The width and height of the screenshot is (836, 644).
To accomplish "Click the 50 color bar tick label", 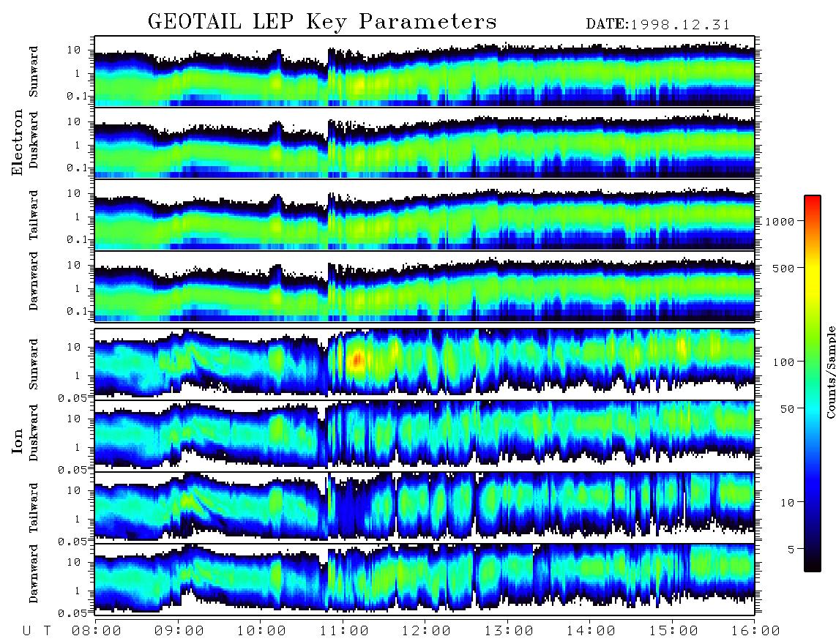I will (787, 409).
